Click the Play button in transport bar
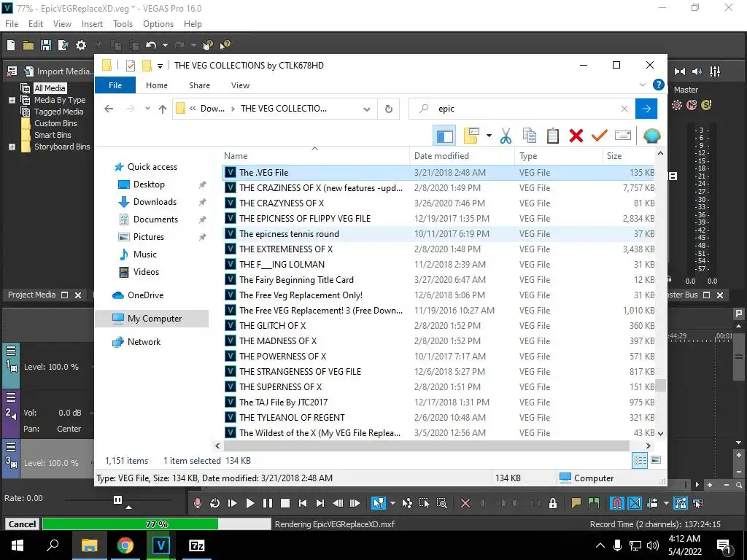The width and height of the screenshot is (747, 560). coord(250,503)
